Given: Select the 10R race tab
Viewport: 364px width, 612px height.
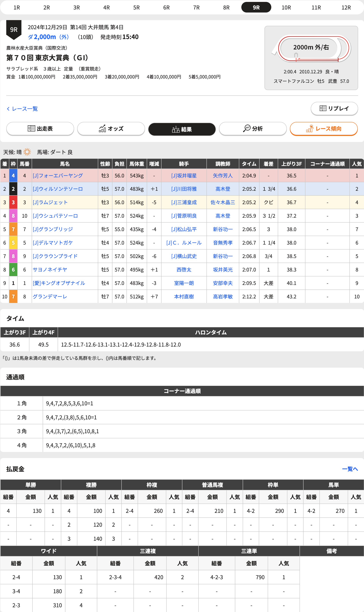Looking at the screenshot, I should coord(286,8).
